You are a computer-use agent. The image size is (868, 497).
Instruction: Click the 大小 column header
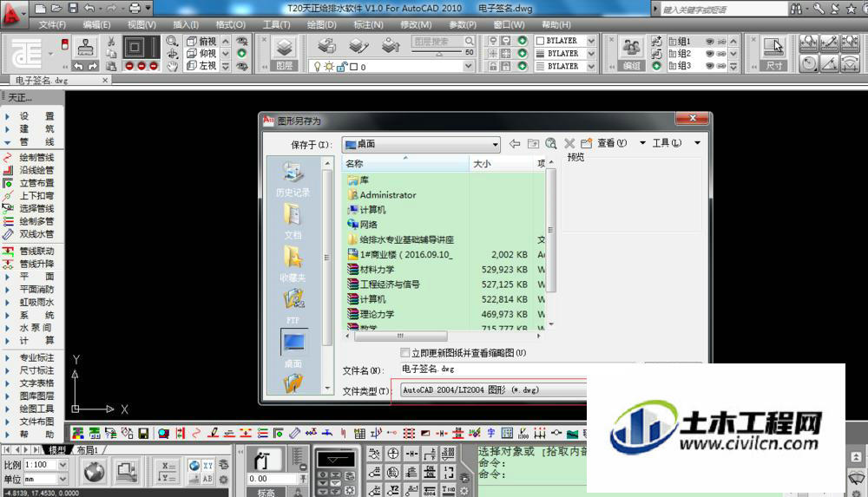501,164
